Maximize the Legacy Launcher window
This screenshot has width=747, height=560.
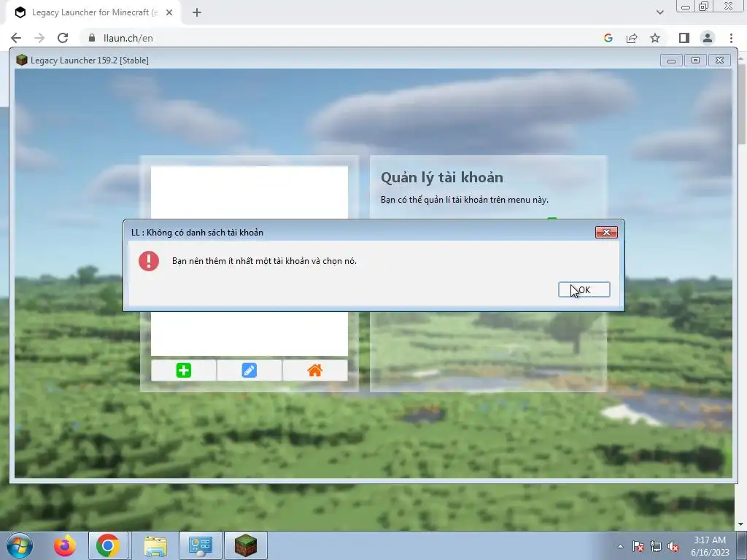(x=695, y=61)
